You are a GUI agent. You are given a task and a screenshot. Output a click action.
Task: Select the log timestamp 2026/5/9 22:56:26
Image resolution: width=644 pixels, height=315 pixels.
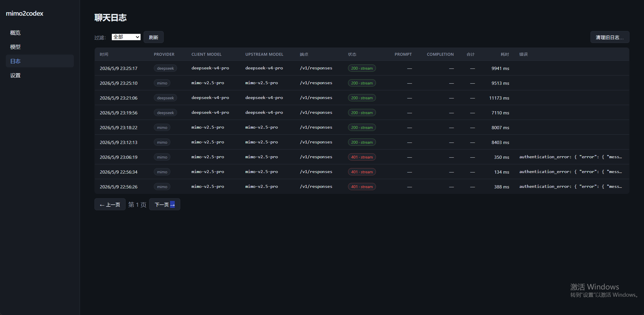(x=119, y=187)
